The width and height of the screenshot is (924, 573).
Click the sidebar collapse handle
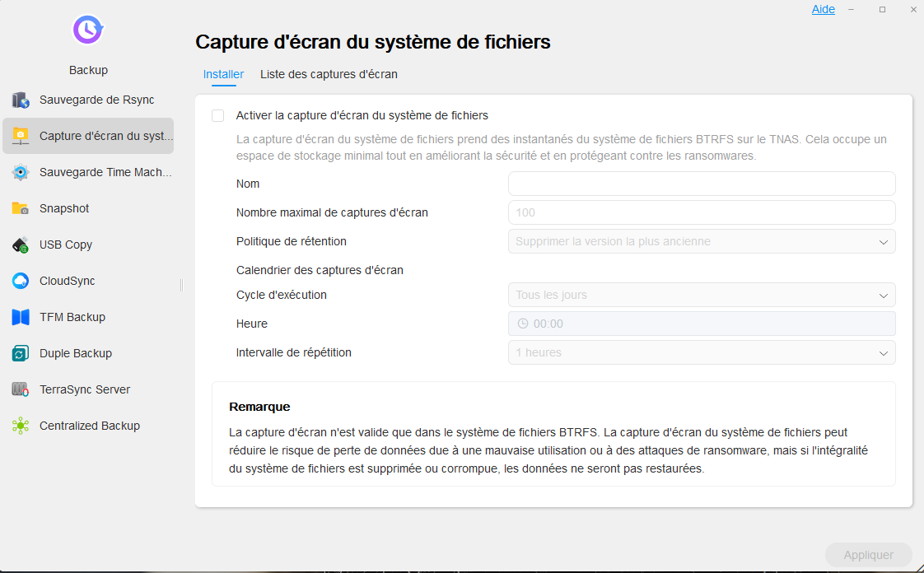[x=181, y=286]
